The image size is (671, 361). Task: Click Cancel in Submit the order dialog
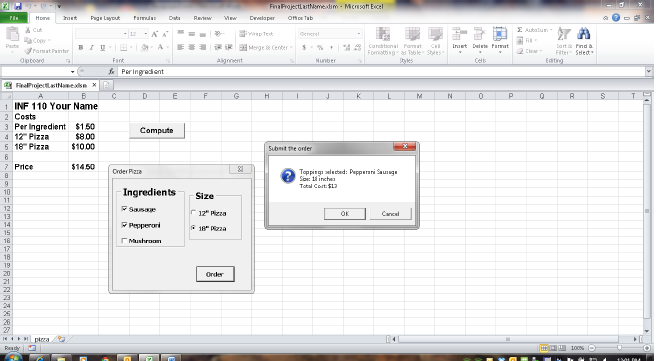click(390, 213)
